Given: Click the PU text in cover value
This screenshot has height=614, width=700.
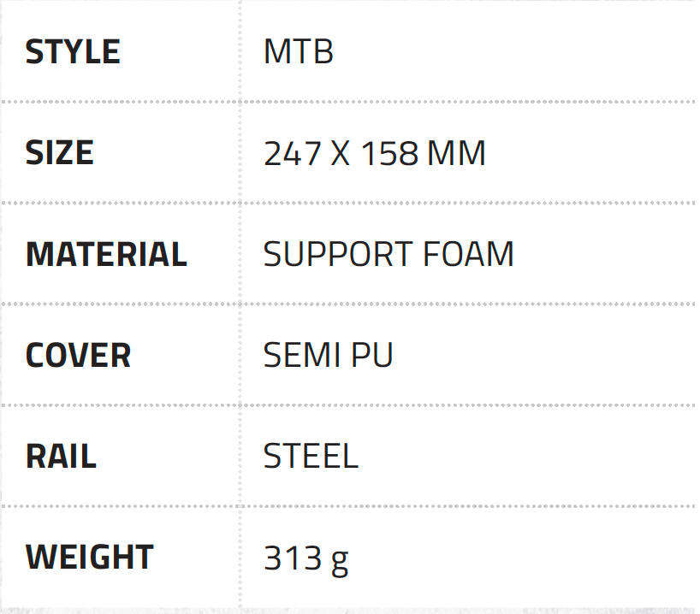Looking at the screenshot, I should coord(370,356).
